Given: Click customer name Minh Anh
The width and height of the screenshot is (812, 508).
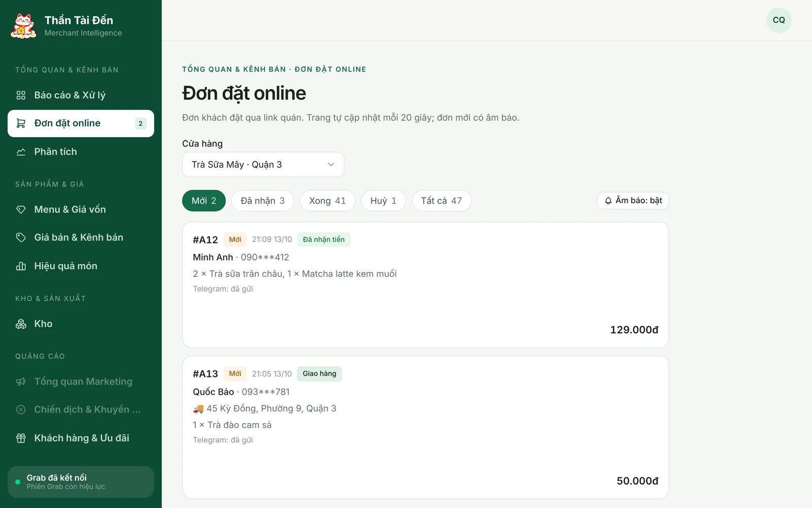Looking at the screenshot, I should (x=213, y=258).
